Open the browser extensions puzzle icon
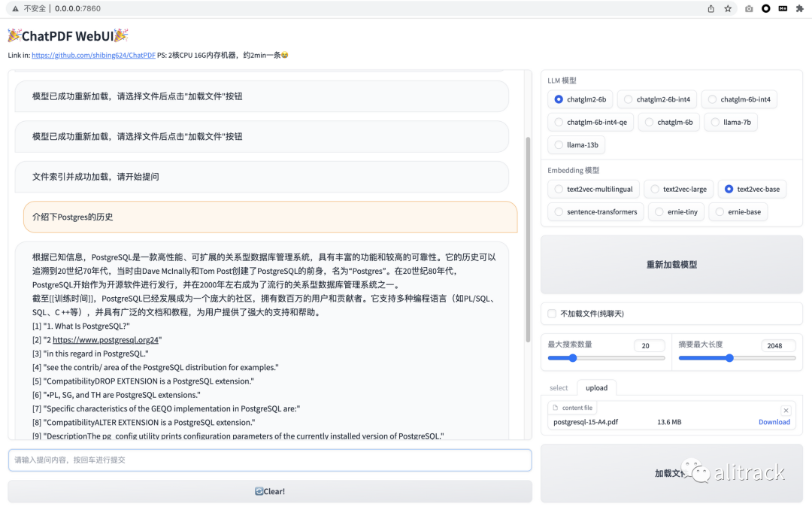Image resolution: width=812 pixels, height=507 pixels. point(799,8)
